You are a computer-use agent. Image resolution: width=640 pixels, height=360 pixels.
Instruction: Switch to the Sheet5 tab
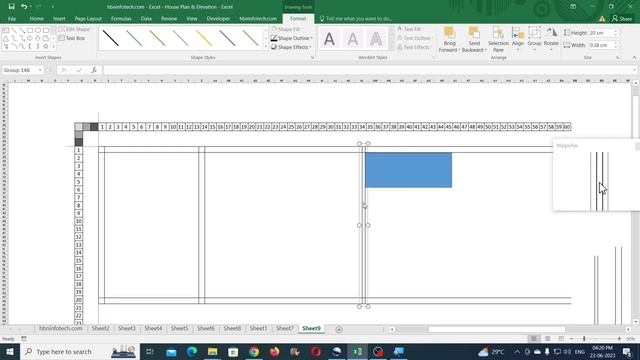pos(180,329)
